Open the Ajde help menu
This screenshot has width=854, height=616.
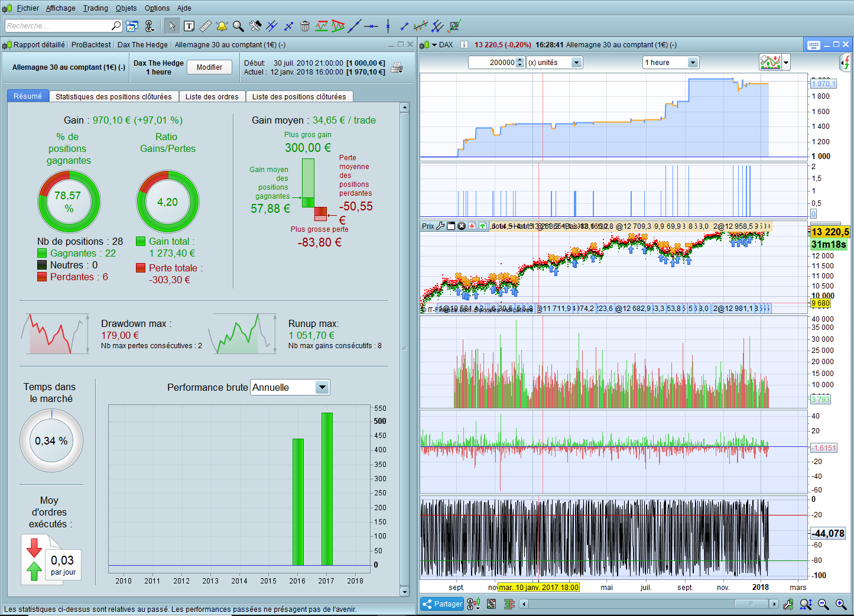coord(184,8)
